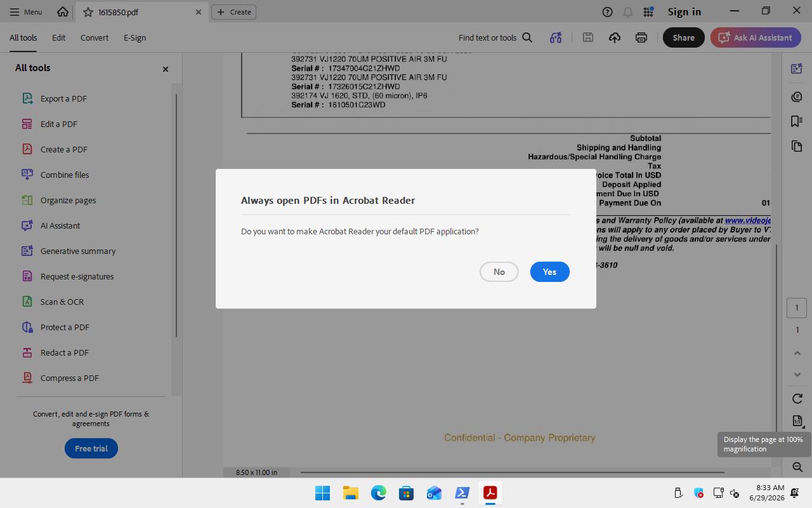Open the Convert tab
812x508 pixels.
[x=94, y=37]
